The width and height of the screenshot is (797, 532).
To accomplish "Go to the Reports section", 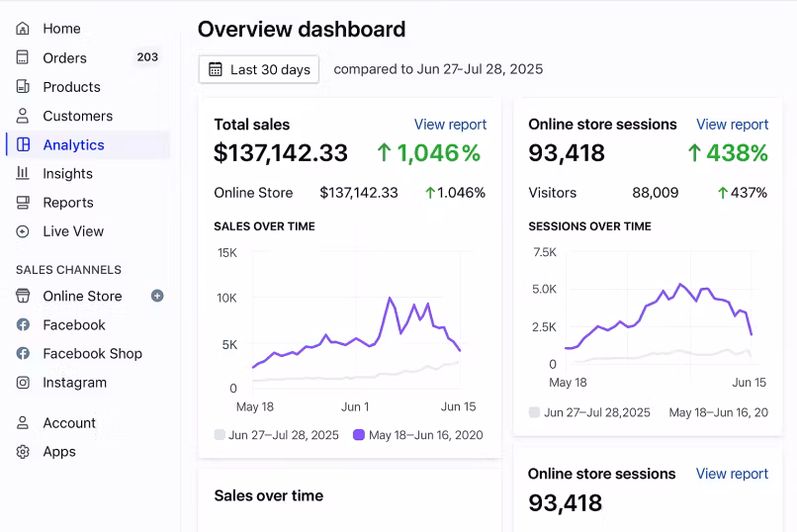I will click(68, 203).
